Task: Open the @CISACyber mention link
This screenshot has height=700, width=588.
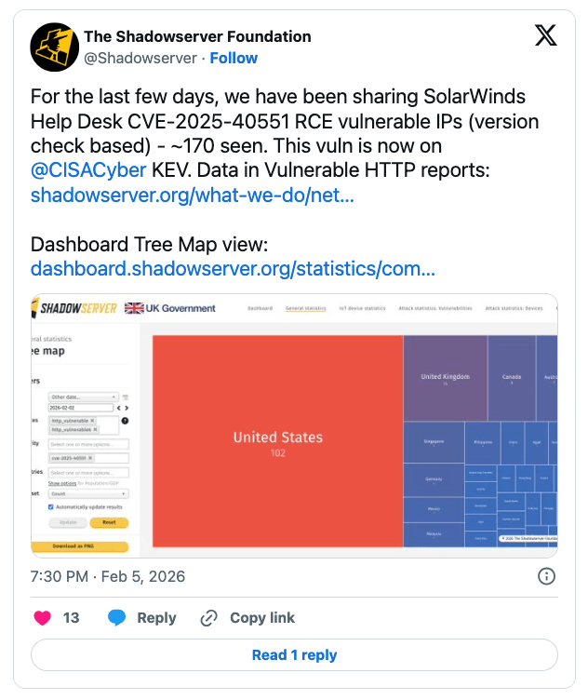Action: [88, 170]
